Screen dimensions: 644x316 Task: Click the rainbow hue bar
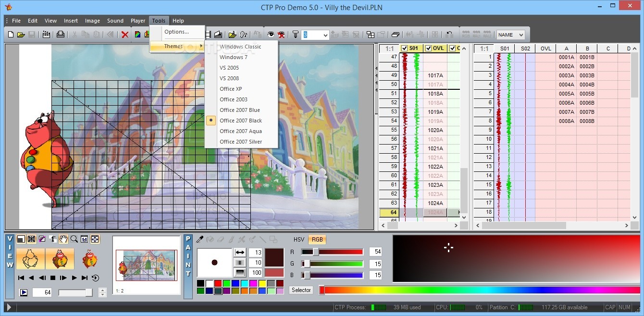pos(480,290)
